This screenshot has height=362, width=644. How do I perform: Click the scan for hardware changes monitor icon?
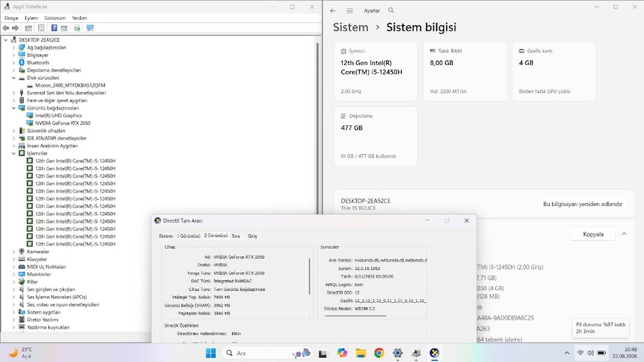(90, 28)
